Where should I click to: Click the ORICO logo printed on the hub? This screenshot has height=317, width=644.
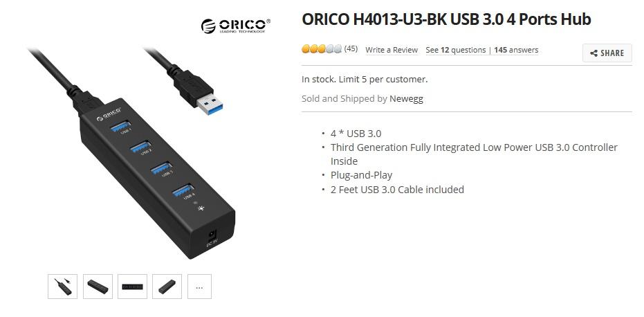(x=109, y=114)
